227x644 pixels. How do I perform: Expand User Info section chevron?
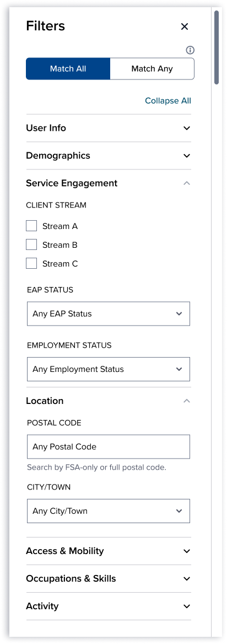(x=187, y=128)
